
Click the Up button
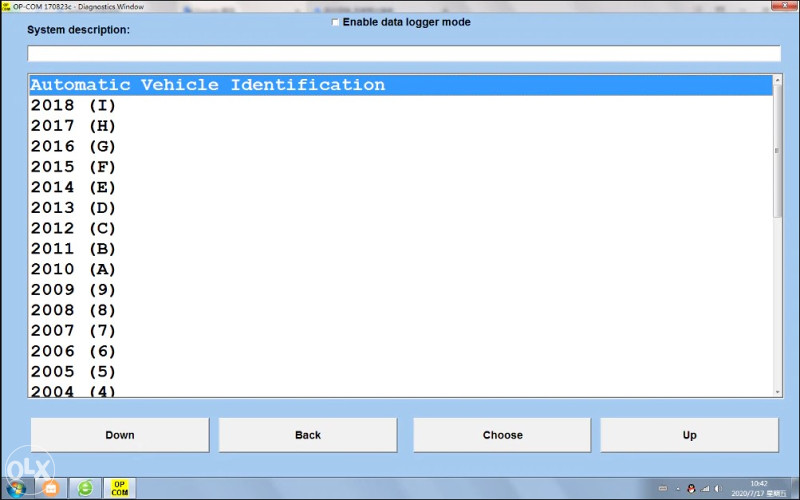pos(689,435)
